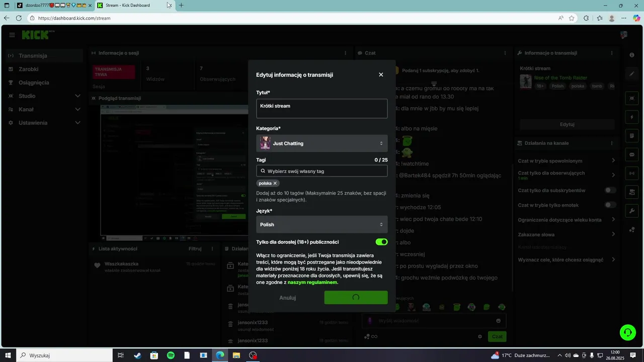
Task: Open options menu of Informacje o sesji panel
Action: (x=345, y=53)
